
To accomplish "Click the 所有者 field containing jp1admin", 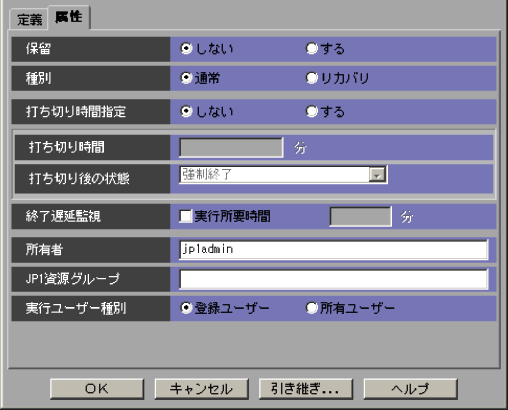I will pos(334,249).
